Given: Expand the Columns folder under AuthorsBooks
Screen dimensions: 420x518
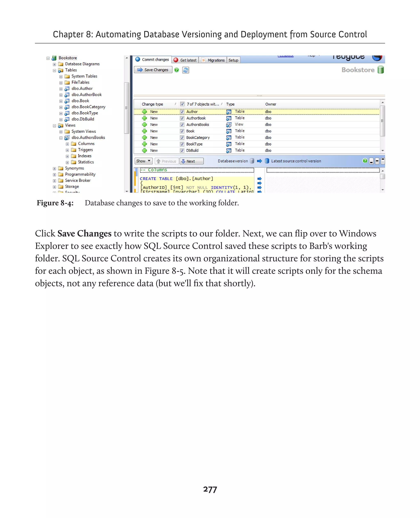Looking at the screenshot, I should pyautogui.click(x=67, y=144).
